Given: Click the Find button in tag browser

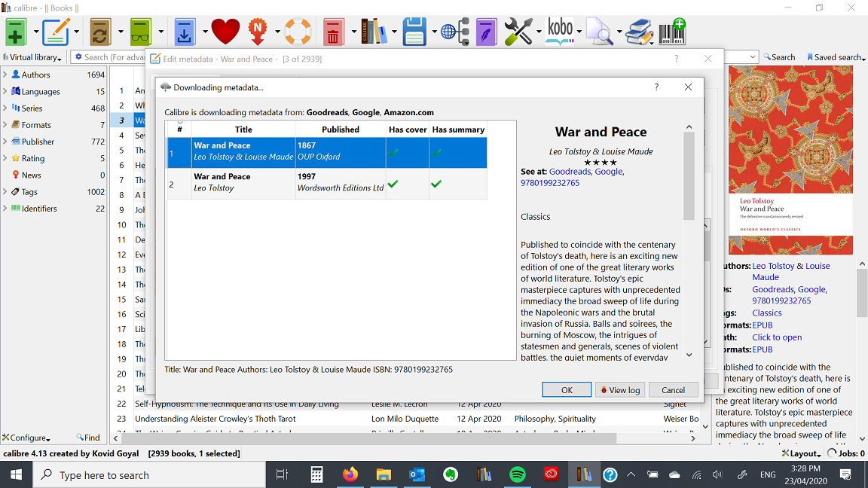Looking at the screenshot, I should pos(88,437).
